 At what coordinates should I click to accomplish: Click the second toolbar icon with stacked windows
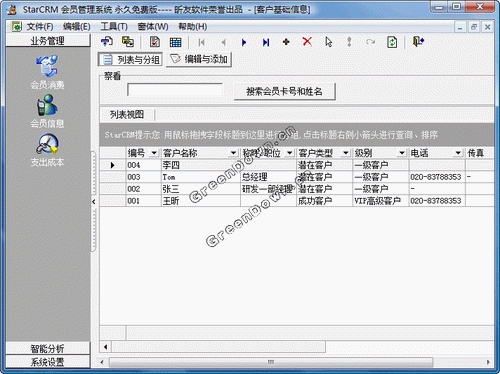128,42
